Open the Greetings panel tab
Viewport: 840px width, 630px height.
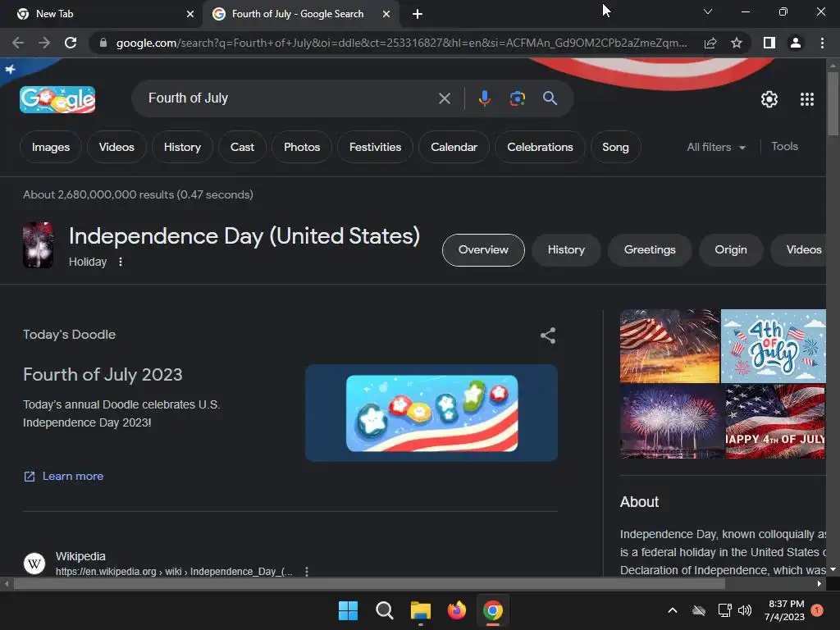point(650,249)
